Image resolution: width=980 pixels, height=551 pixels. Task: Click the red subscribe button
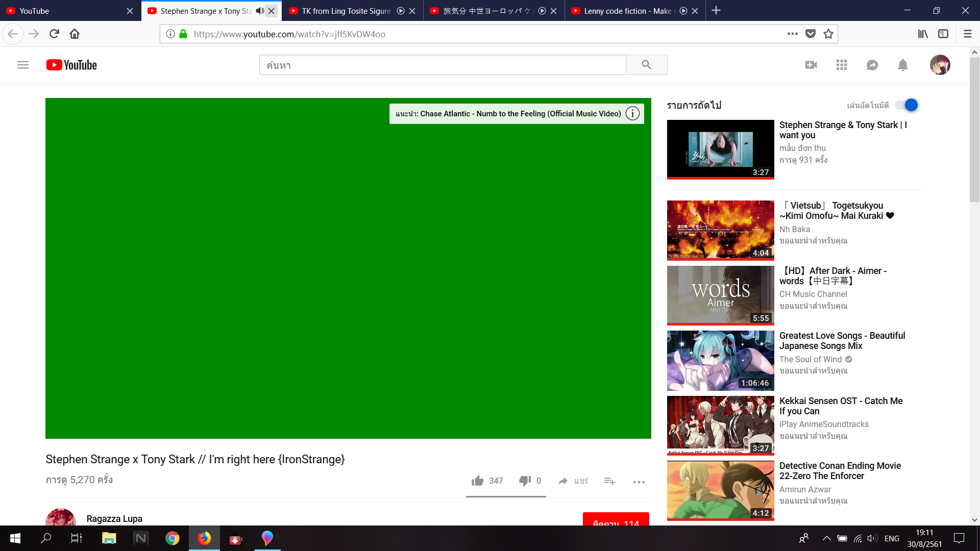click(616, 519)
